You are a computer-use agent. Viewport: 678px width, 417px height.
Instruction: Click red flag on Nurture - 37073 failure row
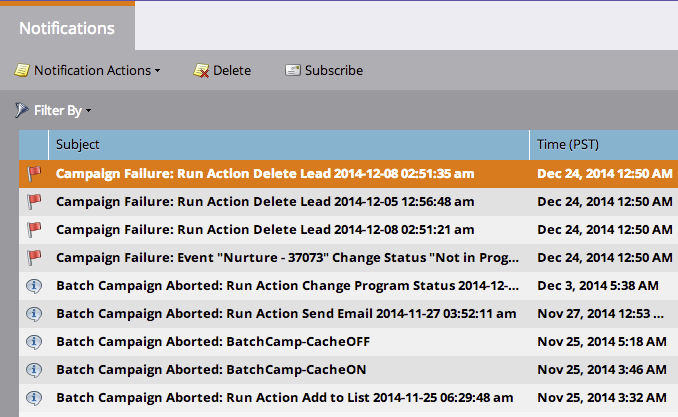click(x=34, y=257)
